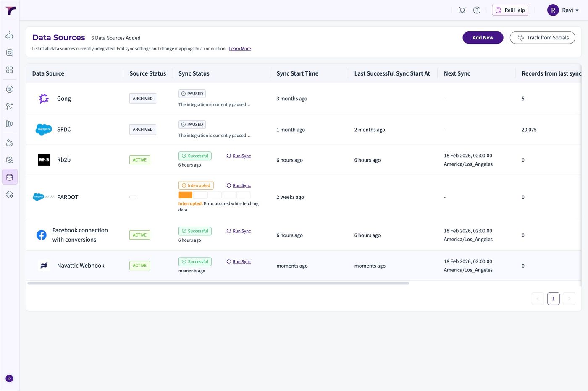Click the Last Successful Sync Start At header
The width and height of the screenshot is (588, 391).
tap(392, 73)
